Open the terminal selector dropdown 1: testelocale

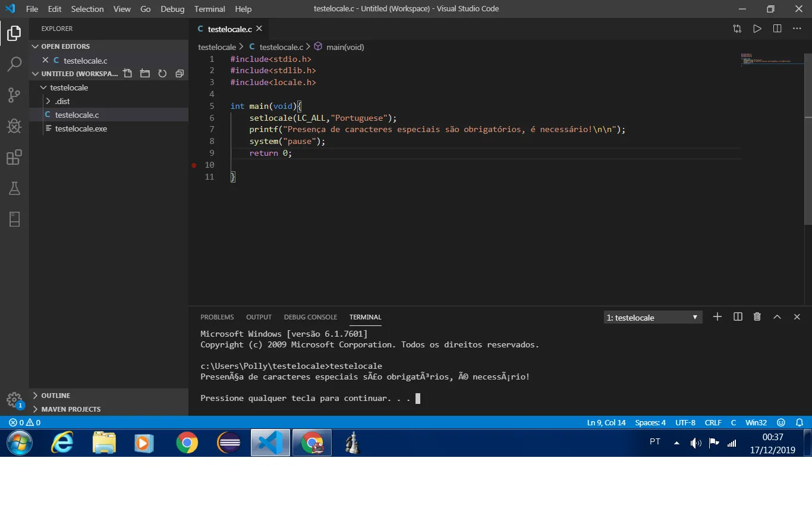[x=653, y=318]
